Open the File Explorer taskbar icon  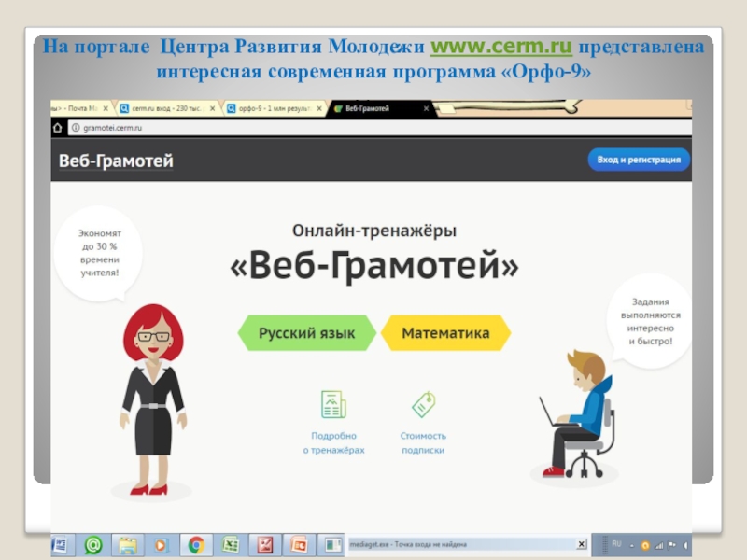127,545
